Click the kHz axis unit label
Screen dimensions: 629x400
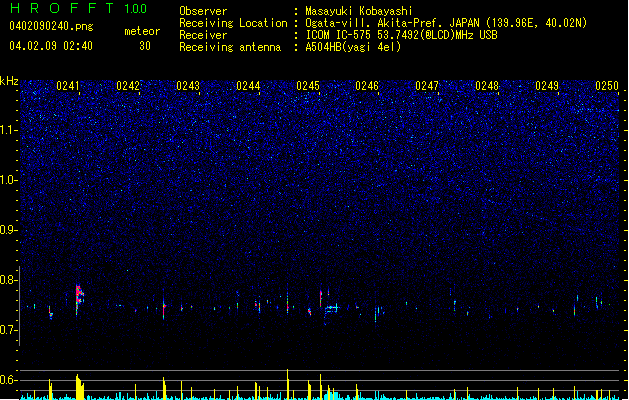click(9, 81)
